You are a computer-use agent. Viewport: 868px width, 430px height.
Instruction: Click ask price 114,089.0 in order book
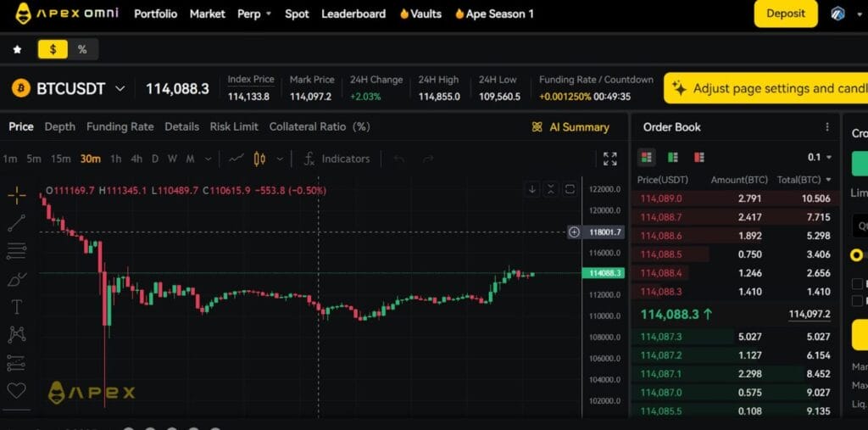click(x=661, y=199)
